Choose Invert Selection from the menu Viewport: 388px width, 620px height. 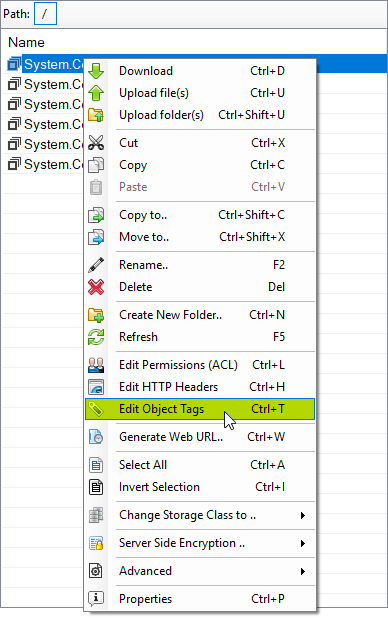point(200,487)
